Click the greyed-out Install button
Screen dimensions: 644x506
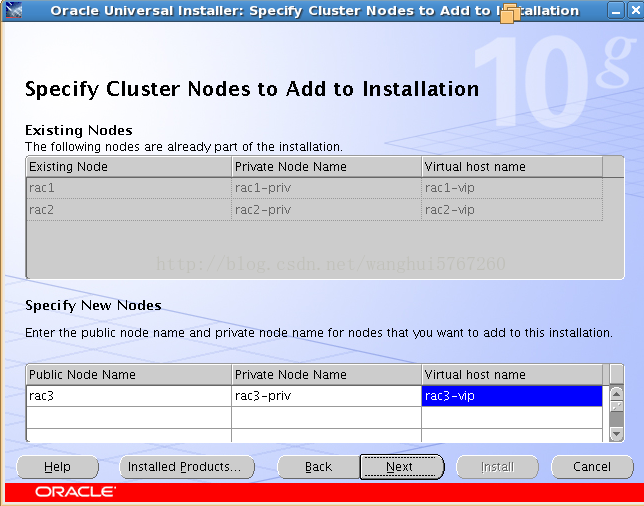(x=497, y=467)
